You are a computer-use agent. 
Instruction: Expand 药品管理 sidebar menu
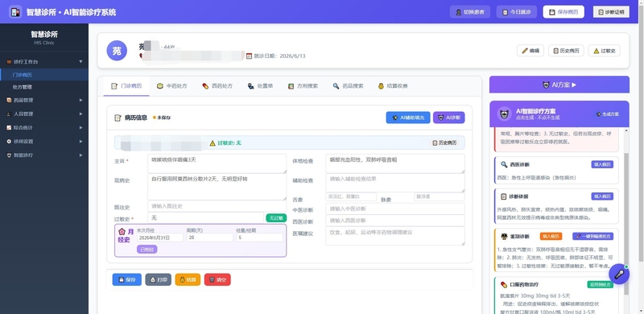click(x=44, y=100)
